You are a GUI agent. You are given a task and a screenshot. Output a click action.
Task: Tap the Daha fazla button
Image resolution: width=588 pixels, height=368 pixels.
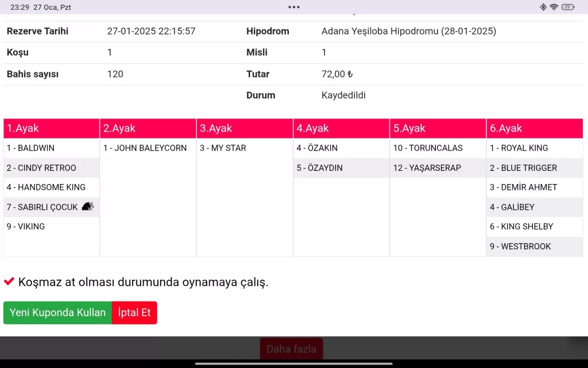[x=291, y=349]
